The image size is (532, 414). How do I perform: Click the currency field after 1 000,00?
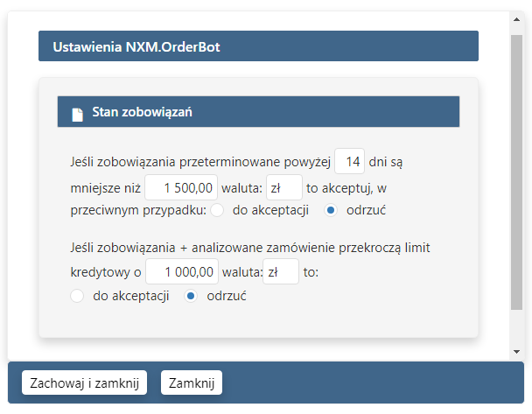281,271
